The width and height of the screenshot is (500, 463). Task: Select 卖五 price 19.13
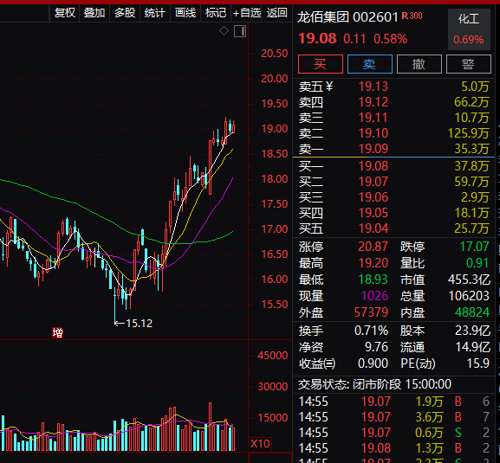click(x=373, y=86)
